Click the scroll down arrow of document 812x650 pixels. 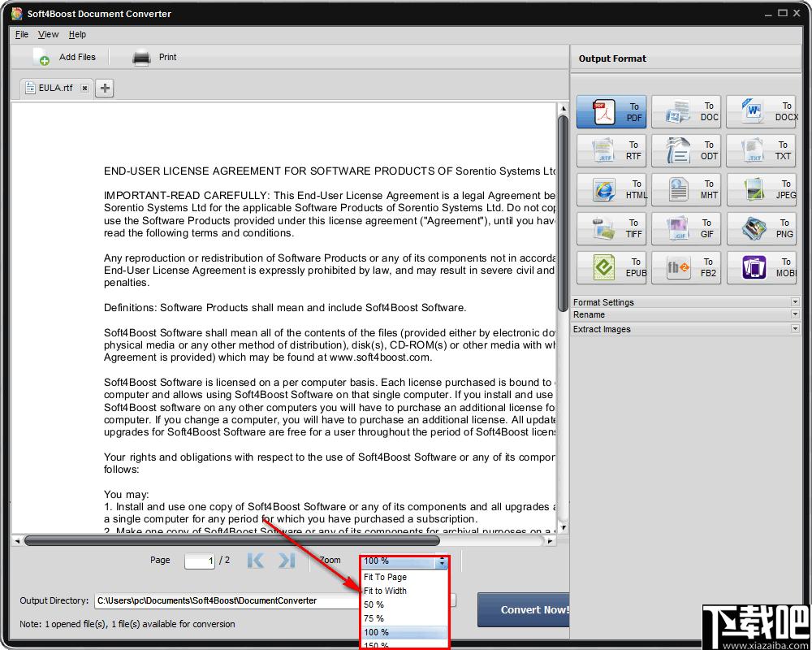coord(563,528)
